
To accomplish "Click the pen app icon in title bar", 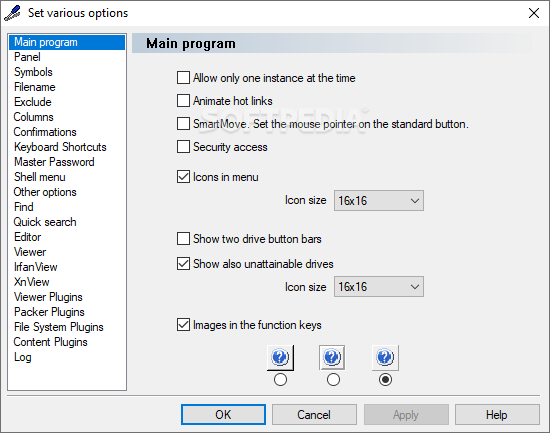I will (12, 13).
